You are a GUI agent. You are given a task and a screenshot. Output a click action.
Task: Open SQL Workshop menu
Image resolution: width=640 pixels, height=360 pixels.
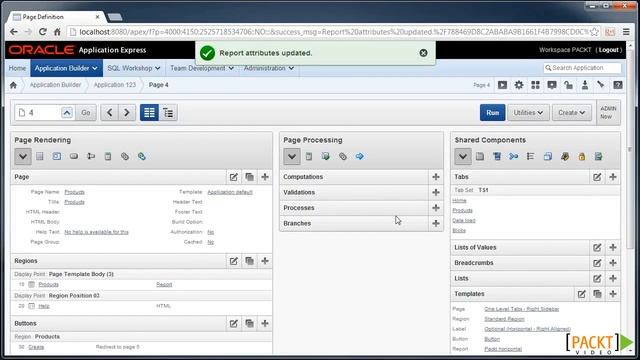pos(133,68)
